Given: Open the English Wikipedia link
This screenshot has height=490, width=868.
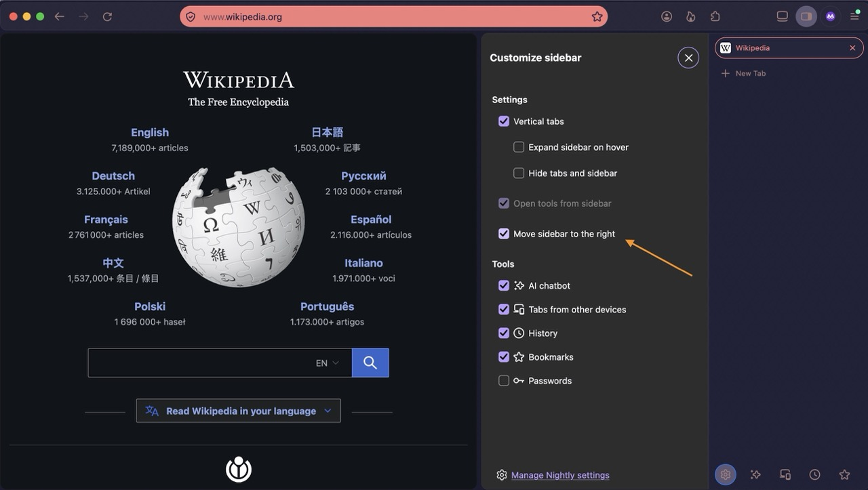Looking at the screenshot, I should coord(150,133).
